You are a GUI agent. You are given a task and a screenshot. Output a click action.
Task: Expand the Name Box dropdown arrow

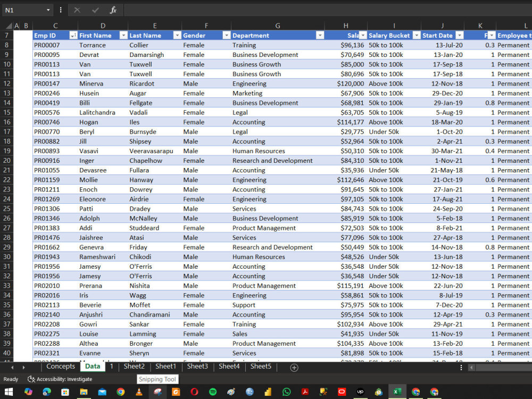click(48, 10)
